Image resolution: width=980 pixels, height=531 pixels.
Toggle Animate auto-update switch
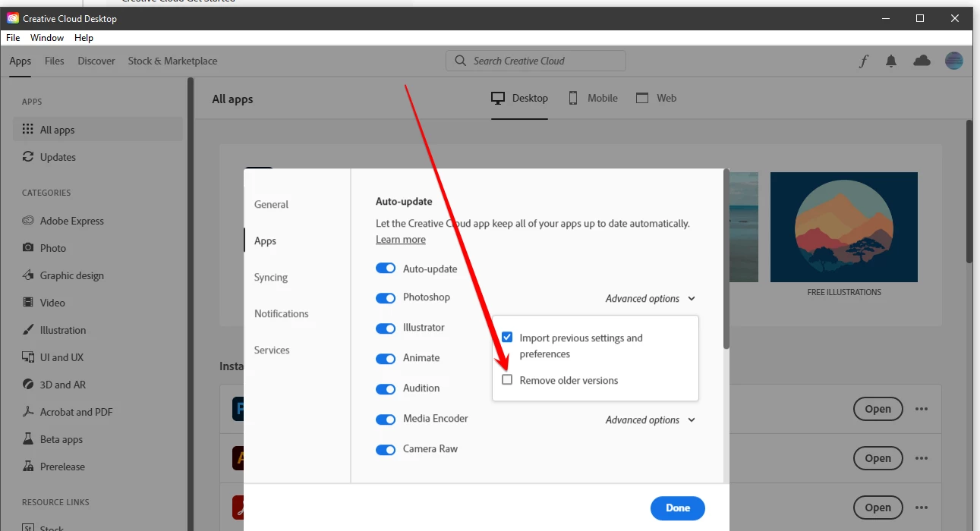[386, 359]
